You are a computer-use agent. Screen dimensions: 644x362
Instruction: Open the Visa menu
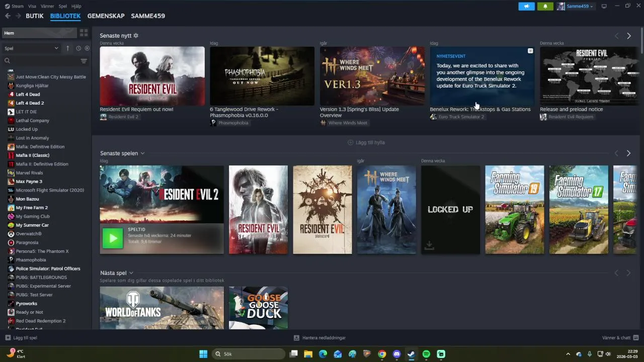click(x=32, y=6)
